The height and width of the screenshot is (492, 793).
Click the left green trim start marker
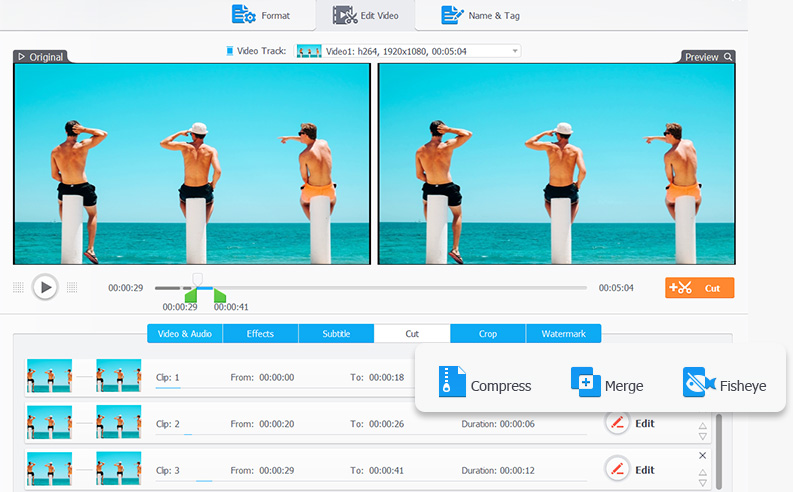(190, 295)
